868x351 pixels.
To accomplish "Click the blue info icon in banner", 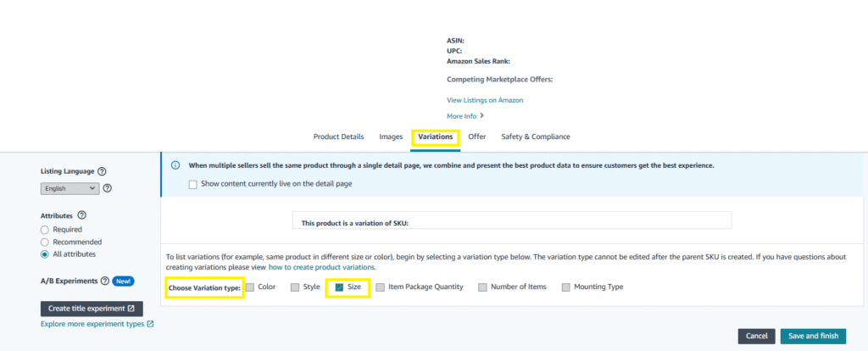I will point(175,165).
